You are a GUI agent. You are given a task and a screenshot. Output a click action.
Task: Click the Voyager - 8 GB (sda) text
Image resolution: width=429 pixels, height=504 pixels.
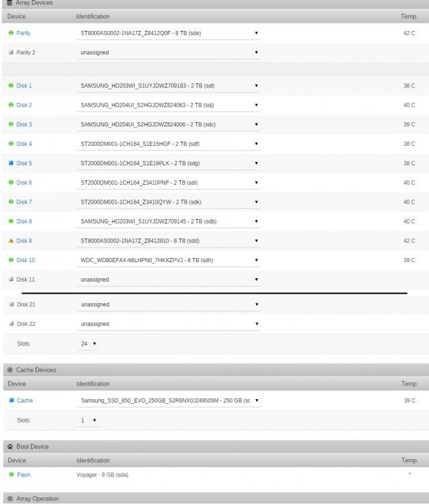(x=102, y=474)
